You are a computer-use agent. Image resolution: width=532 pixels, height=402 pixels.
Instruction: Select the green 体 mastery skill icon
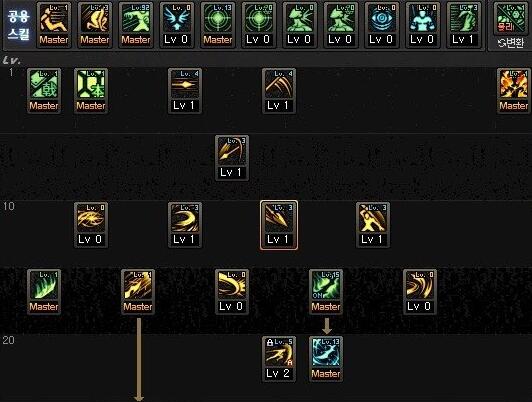[91, 91]
